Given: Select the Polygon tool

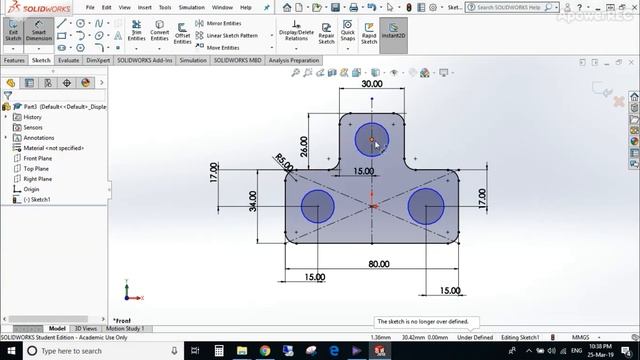Looking at the screenshot, I should click(x=80, y=48).
